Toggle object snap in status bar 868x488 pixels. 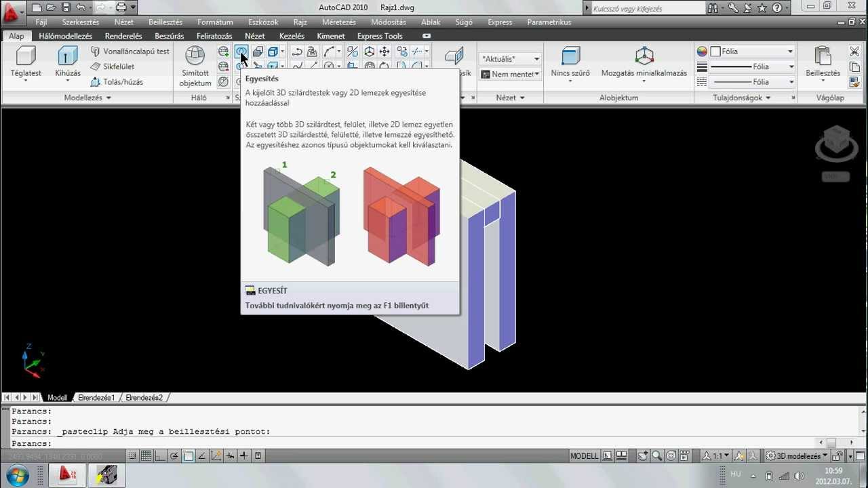[x=189, y=456]
